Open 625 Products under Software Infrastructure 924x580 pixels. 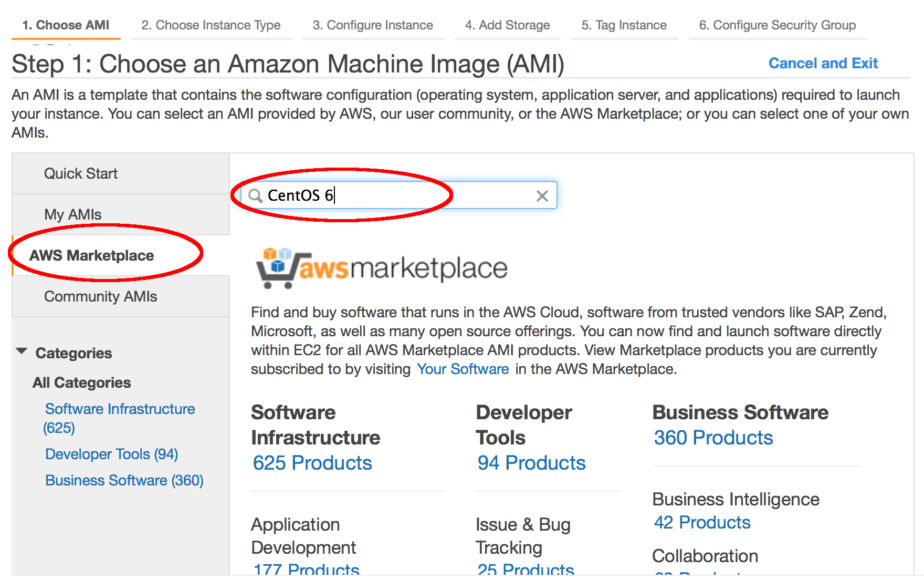tap(312, 463)
